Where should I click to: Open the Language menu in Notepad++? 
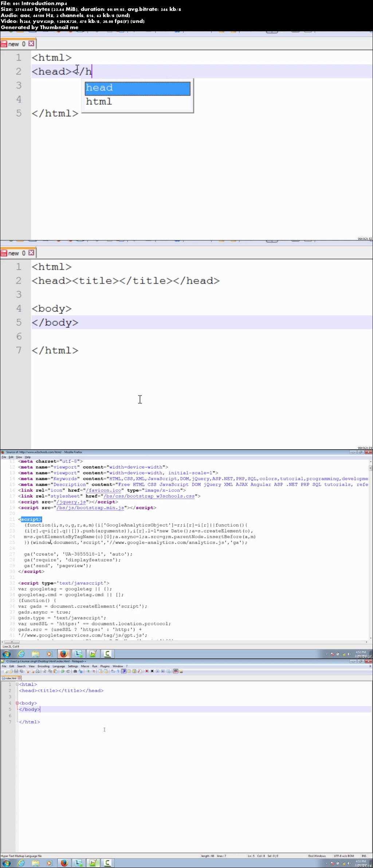pyautogui.click(x=59, y=666)
